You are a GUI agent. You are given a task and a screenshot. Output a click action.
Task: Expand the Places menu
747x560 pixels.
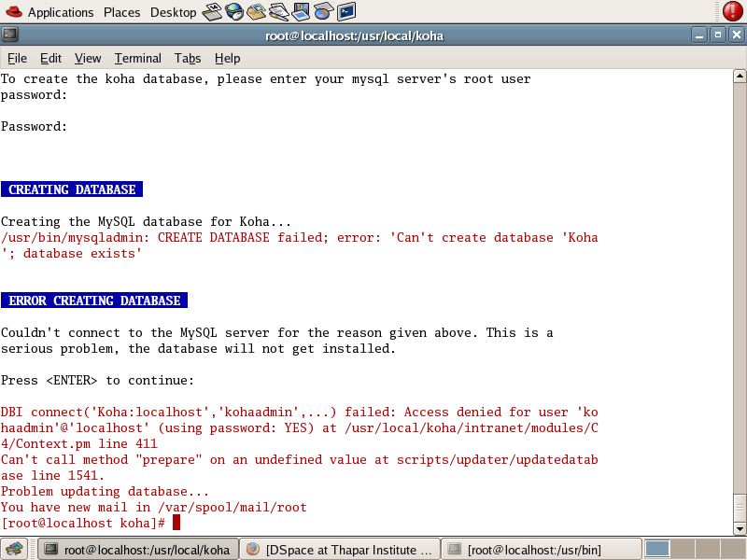coord(121,12)
